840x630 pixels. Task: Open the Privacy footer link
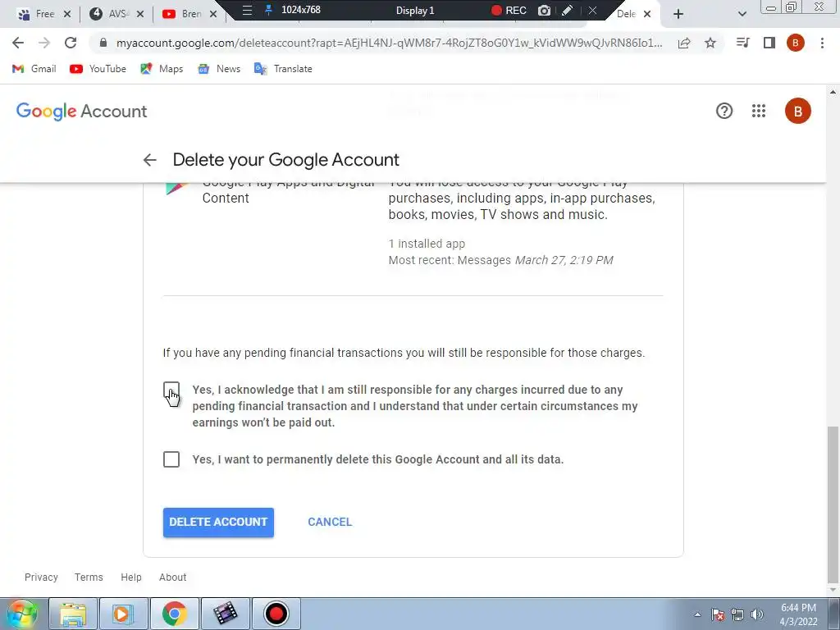pyautogui.click(x=41, y=577)
